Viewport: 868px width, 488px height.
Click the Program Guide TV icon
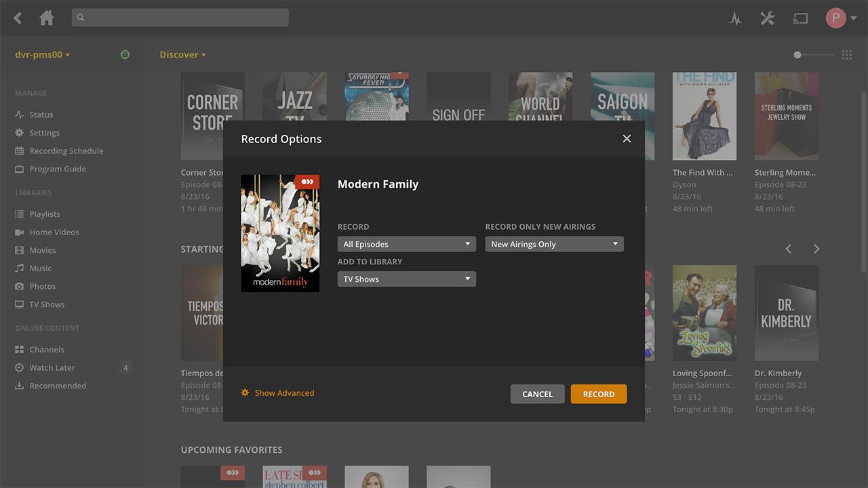click(19, 169)
